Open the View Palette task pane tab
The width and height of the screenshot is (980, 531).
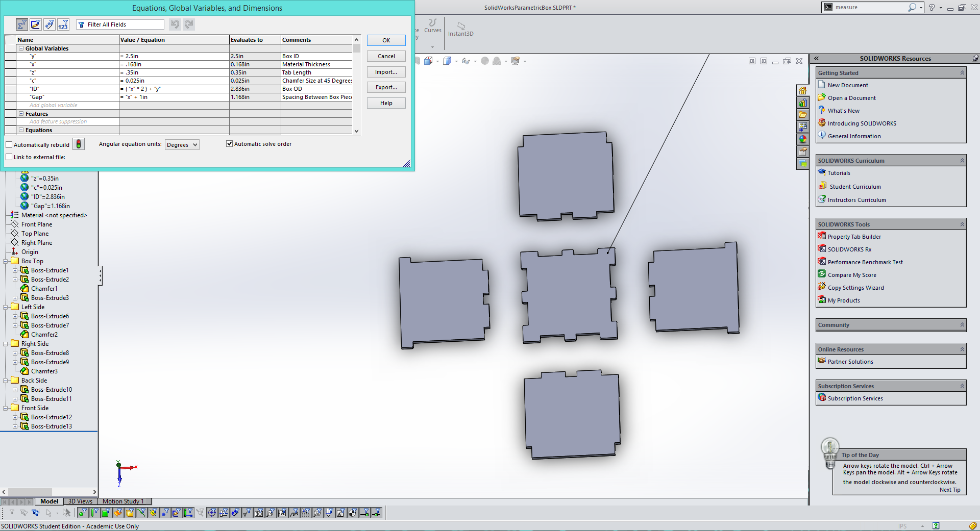pyautogui.click(x=803, y=127)
